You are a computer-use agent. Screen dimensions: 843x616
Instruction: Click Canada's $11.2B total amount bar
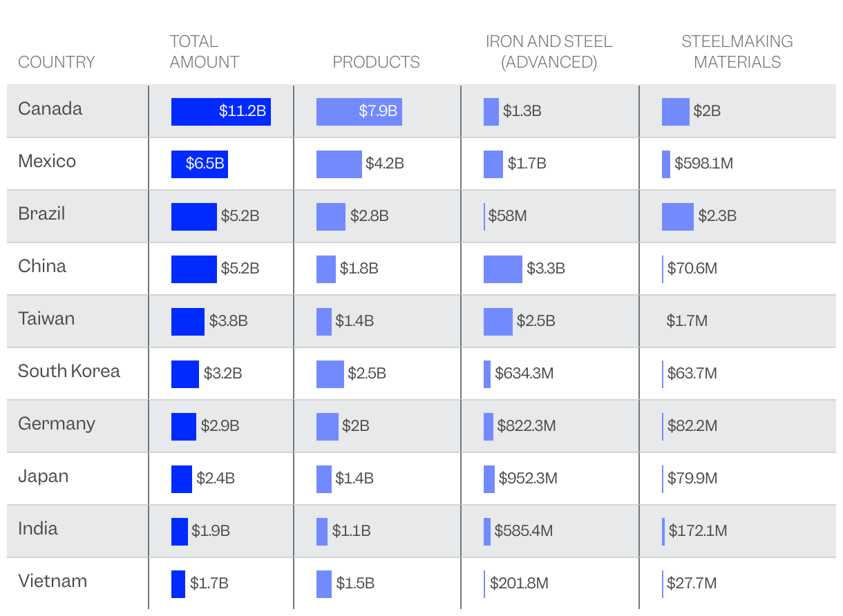(220, 111)
